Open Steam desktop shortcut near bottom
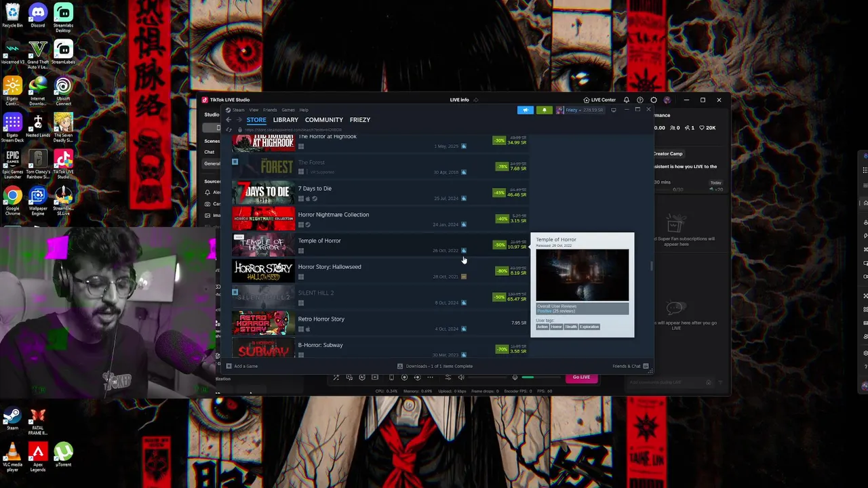This screenshot has width=868, height=488. [12, 419]
